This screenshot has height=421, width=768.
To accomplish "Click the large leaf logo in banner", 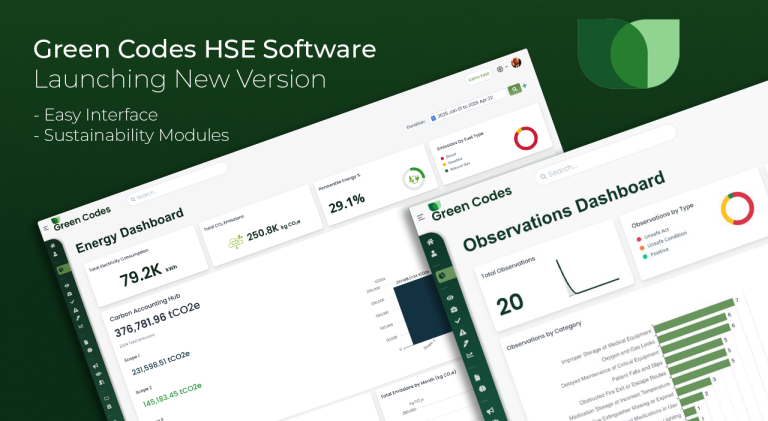I will [628, 53].
